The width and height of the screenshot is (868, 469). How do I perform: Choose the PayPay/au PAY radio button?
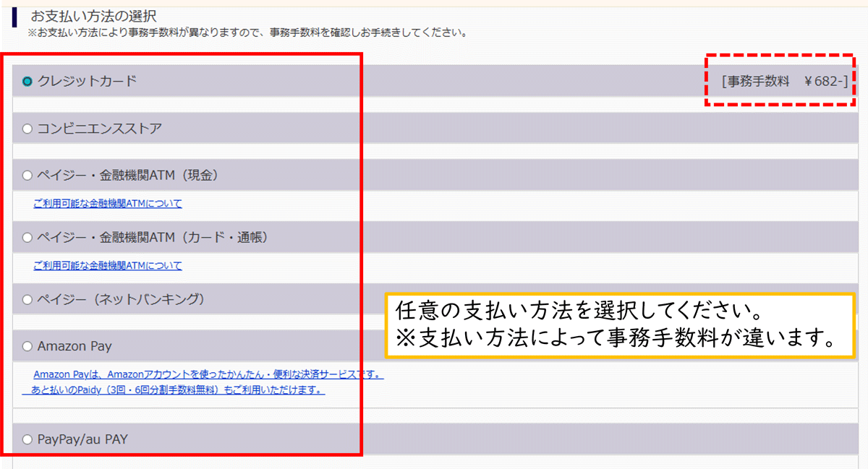pos(27,439)
